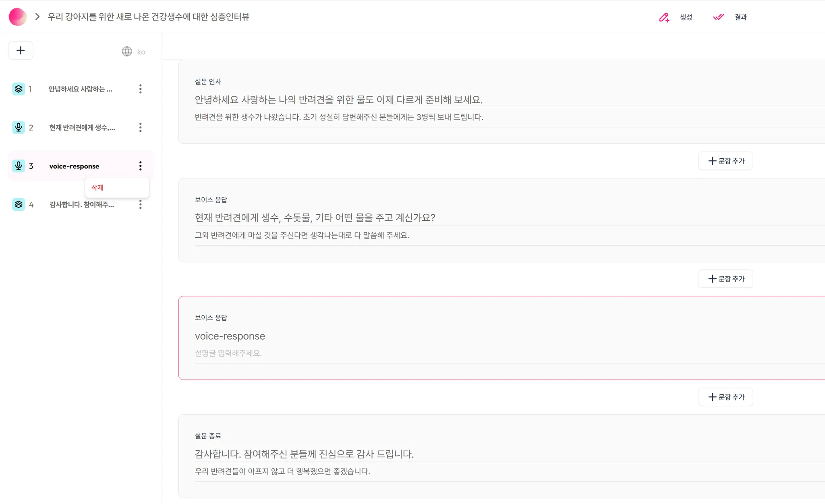The image size is (825, 504).
Task: Click the pencil 생성 icon
Action: (664, 17)
